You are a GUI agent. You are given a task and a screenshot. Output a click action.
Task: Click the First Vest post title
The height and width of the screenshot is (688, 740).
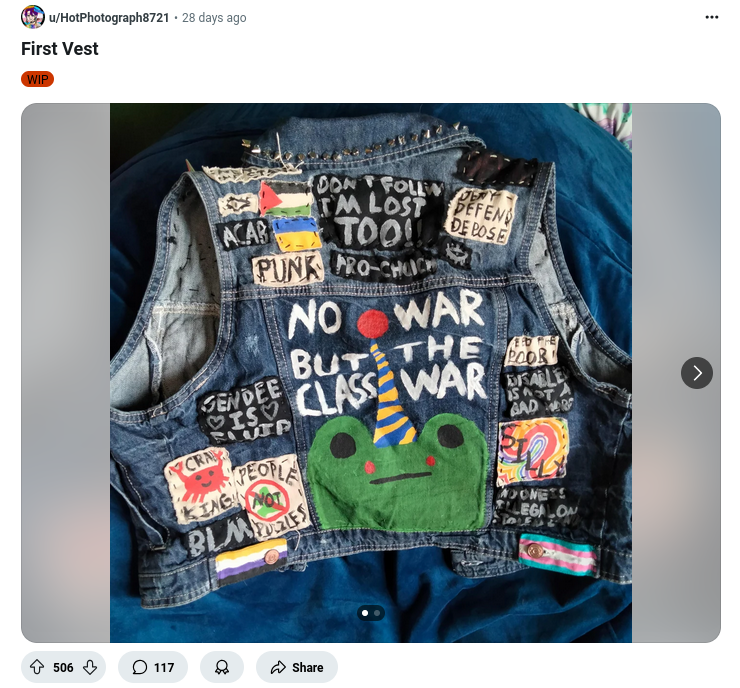pos(59,49)
